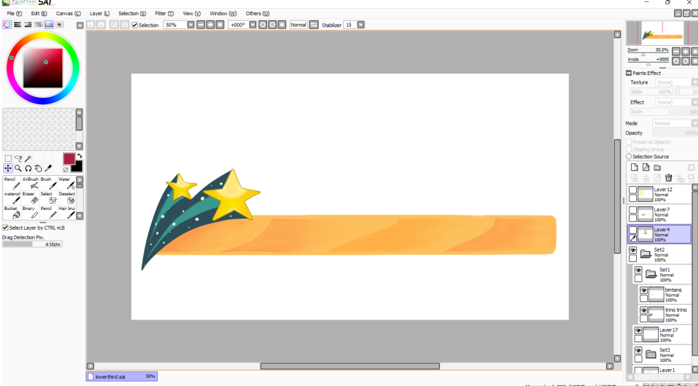
Task: Click the foreground red color swatch
Action: [x=69, y=159]
